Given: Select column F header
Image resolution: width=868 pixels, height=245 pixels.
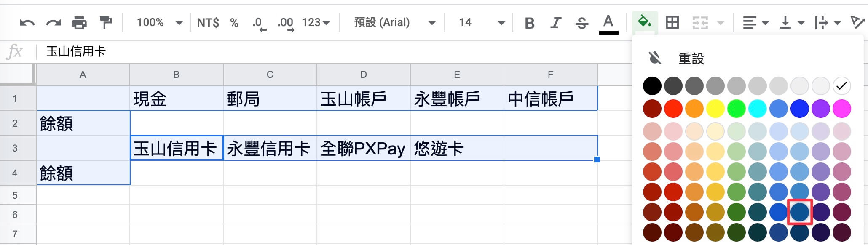Looking at the screenshot, I should click(x=551, y=75).
